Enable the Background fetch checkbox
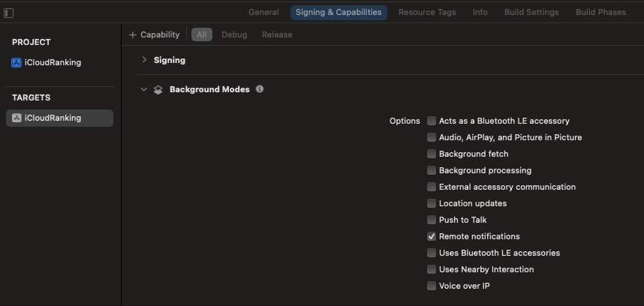Viewport: 644px width, 306px height. (x=432, y=154)
